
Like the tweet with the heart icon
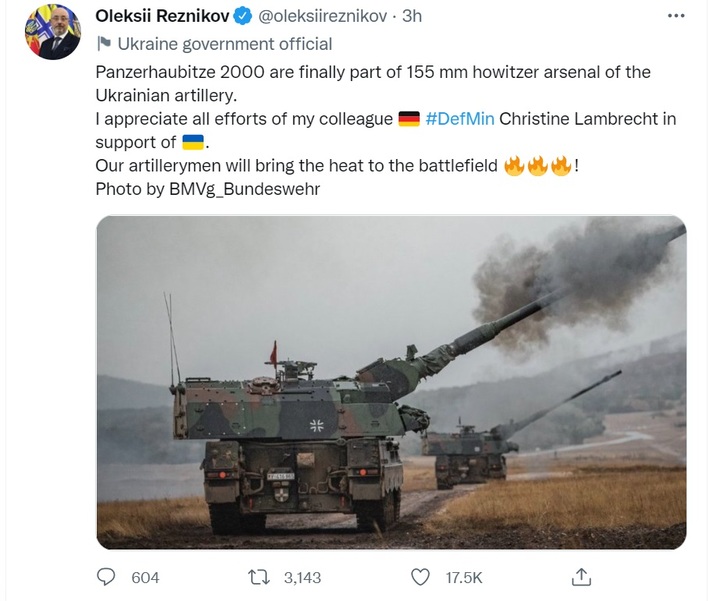422,577
